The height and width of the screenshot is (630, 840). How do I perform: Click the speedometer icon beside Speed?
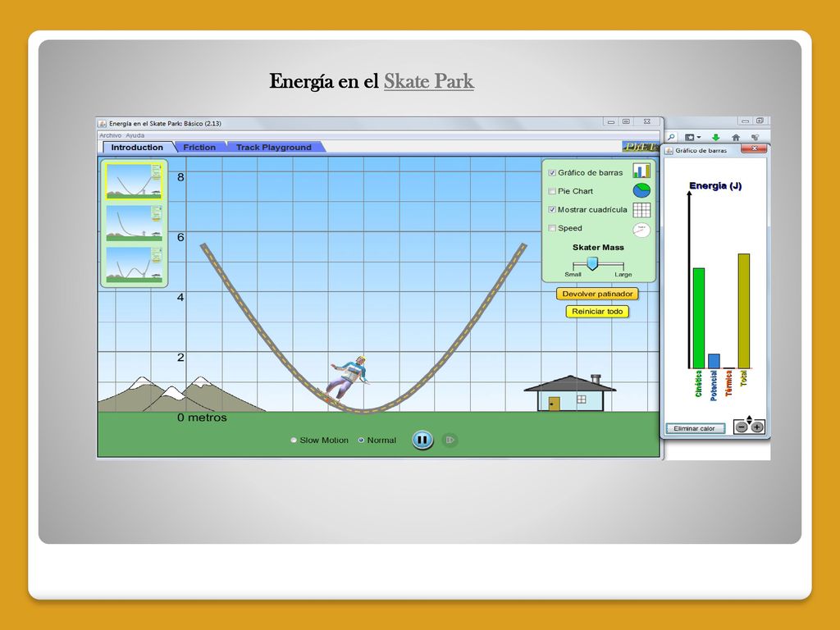point(641,230)
